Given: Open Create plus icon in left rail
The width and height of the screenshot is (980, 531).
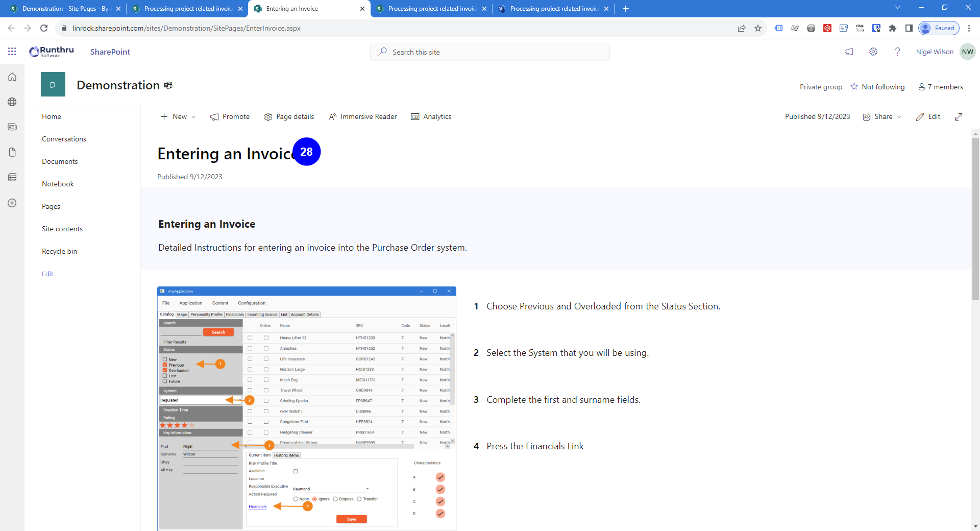Looking at the screenshot, I should point(12,203).
